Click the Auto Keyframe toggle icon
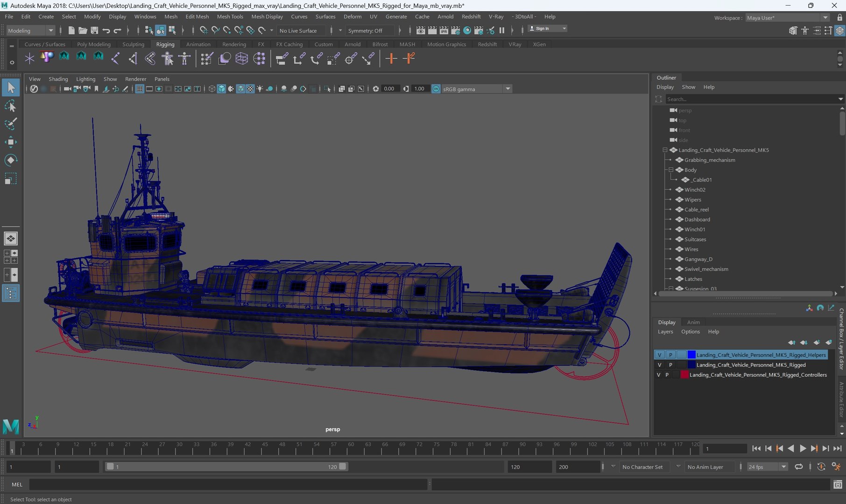This screenshot has height=504, width=846. coord(821,467)
